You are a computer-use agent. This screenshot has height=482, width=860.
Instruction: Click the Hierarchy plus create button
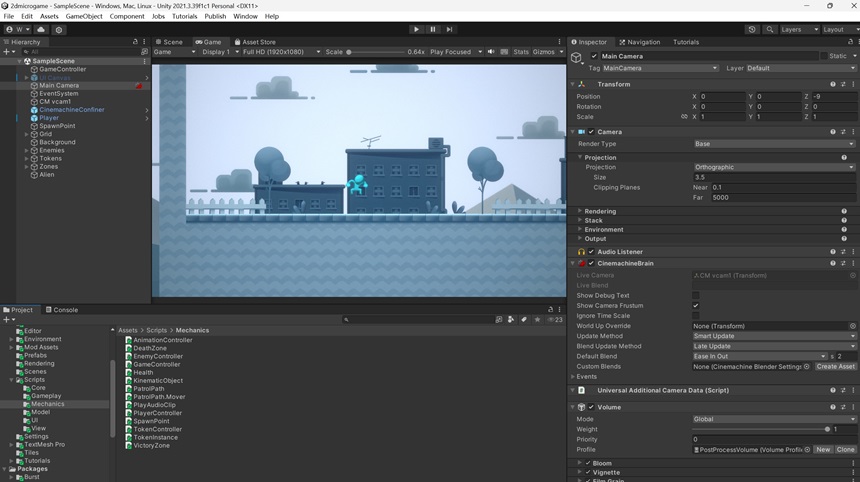[7, 52]
